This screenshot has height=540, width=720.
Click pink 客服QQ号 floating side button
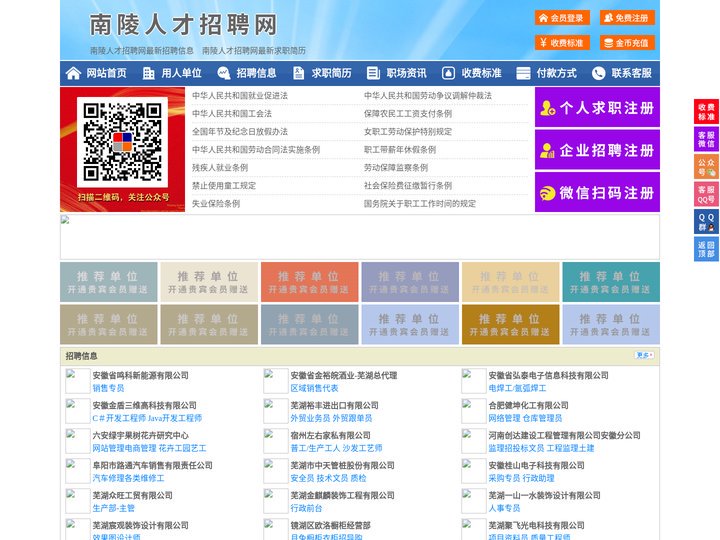[x=706, y=194]
